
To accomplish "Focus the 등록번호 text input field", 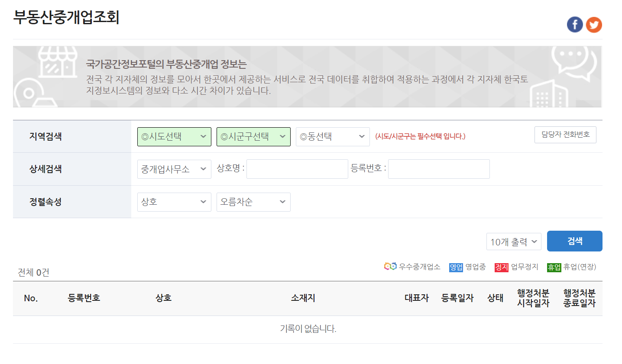I will pos(439,169).
